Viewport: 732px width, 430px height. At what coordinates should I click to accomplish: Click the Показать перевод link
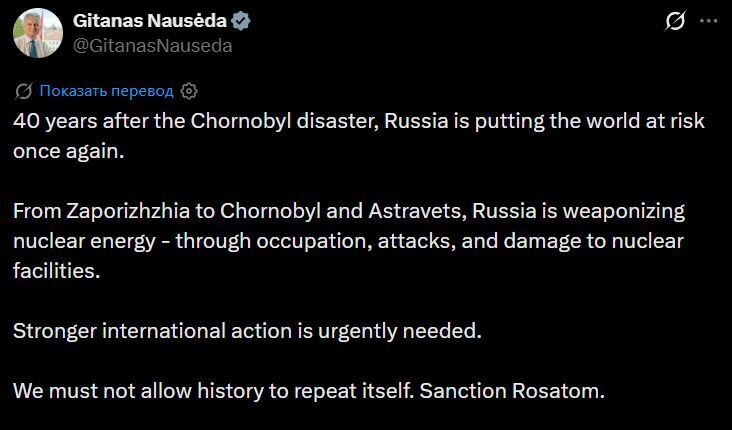107,91
